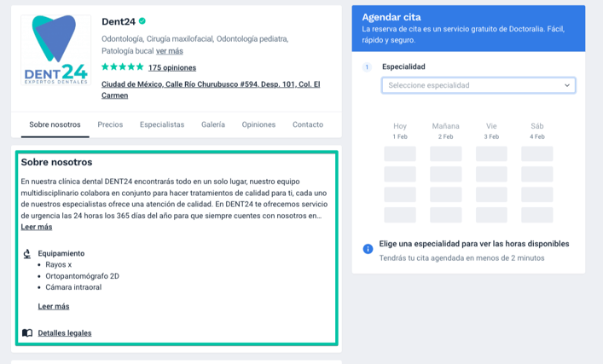Click the 'Ortopantomógrafo 2D' list item
This screenshot has width=603, height=364.
click(82, 276)
